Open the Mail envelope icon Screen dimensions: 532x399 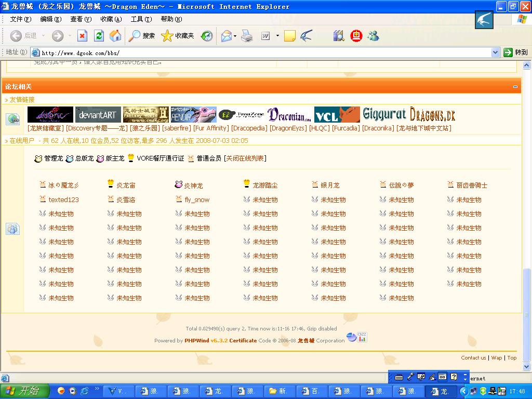tap(226, 36)
